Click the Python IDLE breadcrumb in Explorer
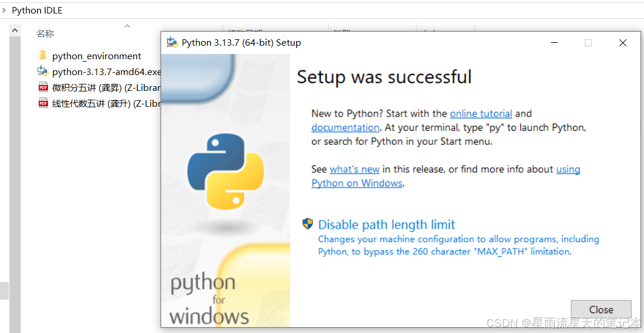The height and width of the screenshot is (333, 644). [37, 11]
